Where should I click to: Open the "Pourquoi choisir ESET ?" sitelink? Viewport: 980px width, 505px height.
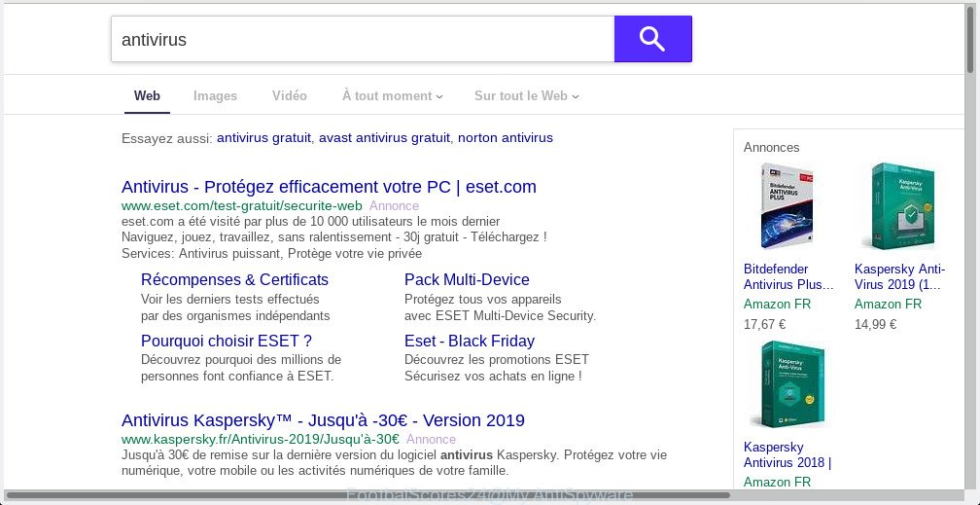[x=227, y=342]
